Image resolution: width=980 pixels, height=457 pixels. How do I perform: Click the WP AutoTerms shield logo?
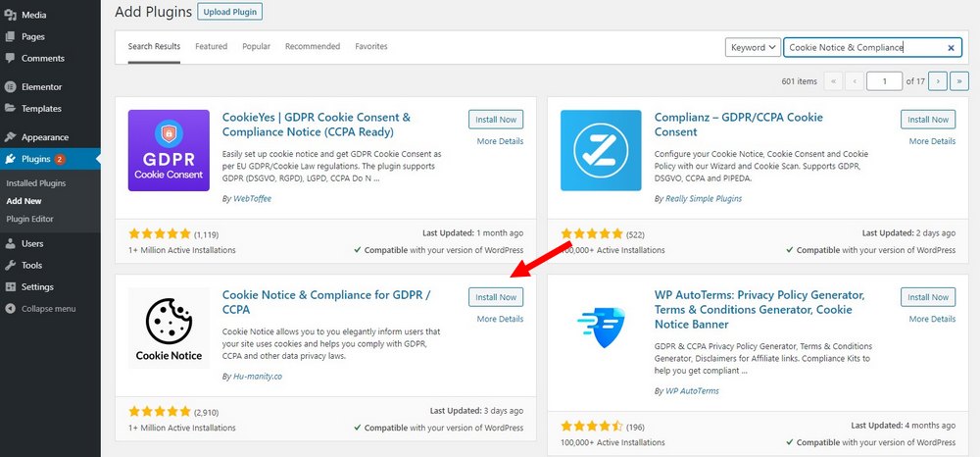click(x=601, y=329)
